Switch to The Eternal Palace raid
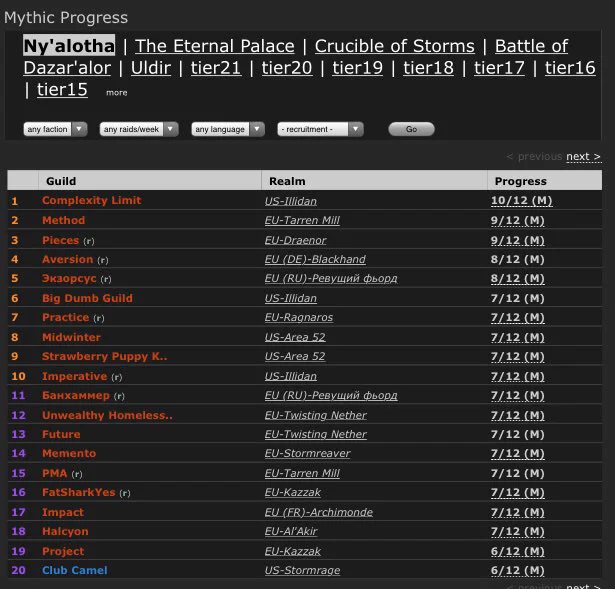615x589 pixels. 215,46
